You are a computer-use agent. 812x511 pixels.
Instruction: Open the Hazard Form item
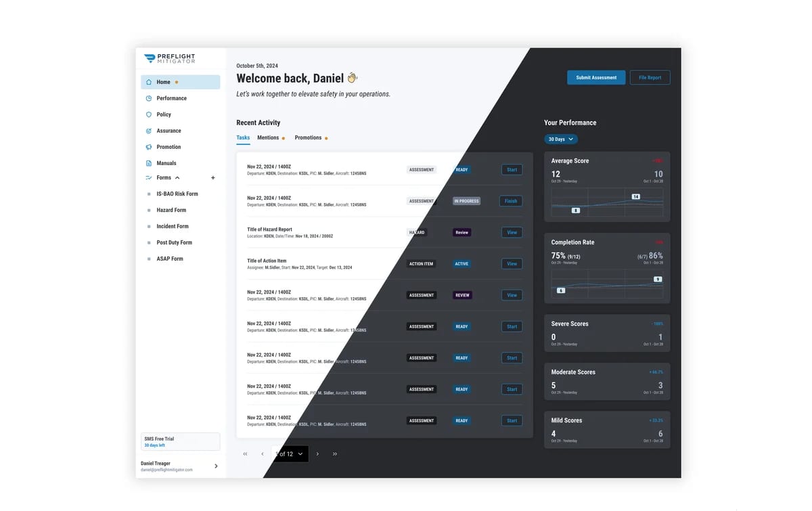tap(171, 210)
